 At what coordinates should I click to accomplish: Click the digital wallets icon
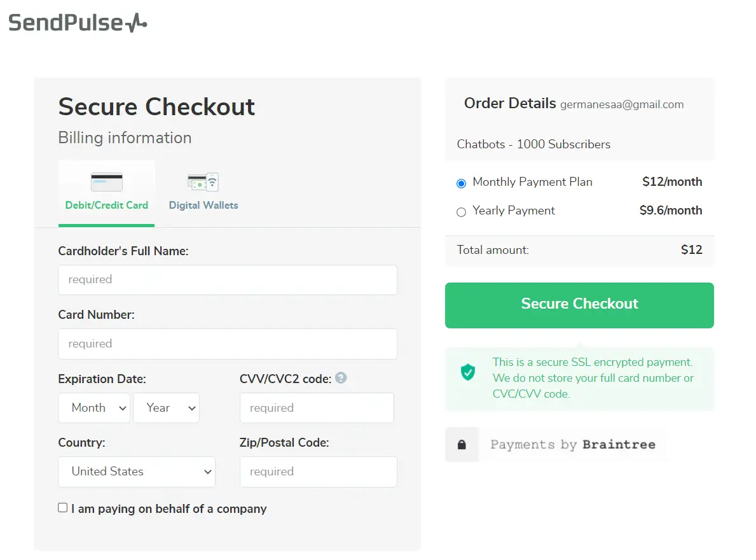pyautogui.click(x=203, y=182)
